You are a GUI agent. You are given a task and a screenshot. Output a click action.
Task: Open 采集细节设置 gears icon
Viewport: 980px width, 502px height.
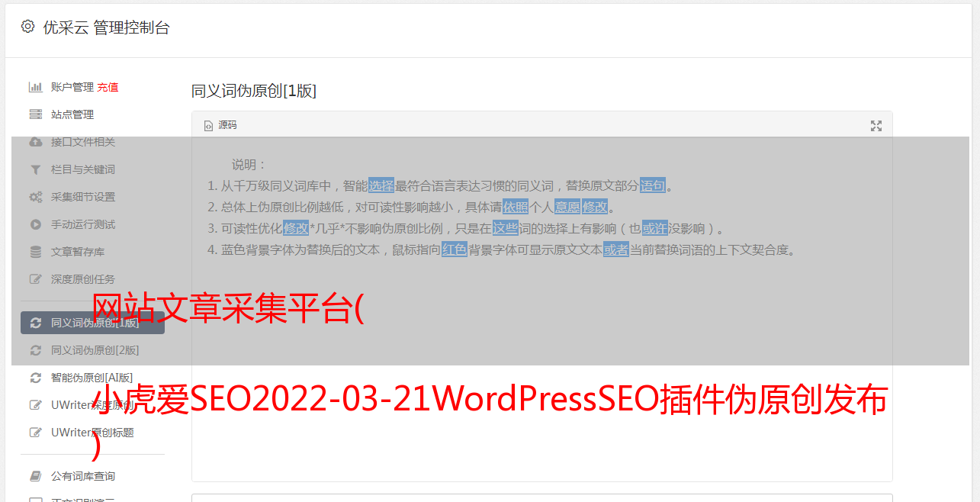[x=35, y=197]
